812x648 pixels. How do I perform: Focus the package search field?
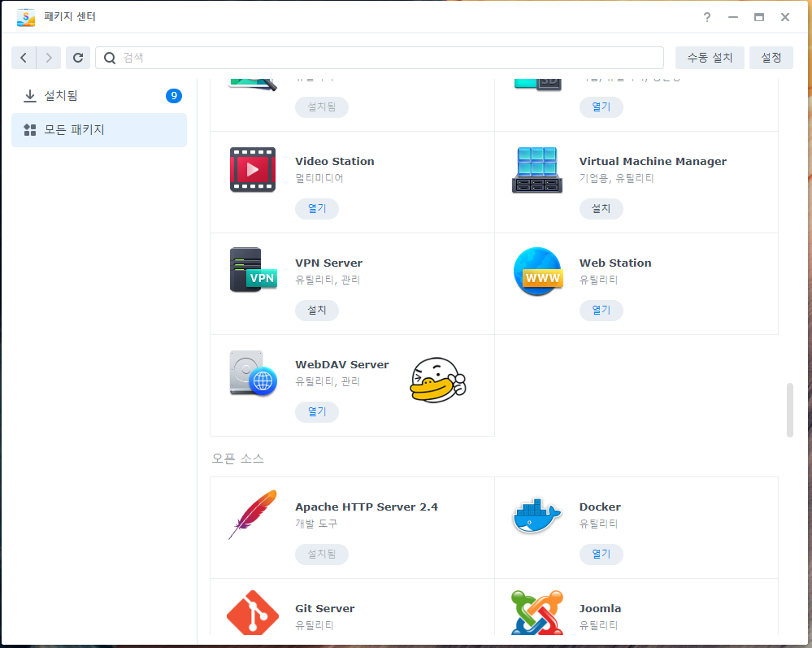380,58
